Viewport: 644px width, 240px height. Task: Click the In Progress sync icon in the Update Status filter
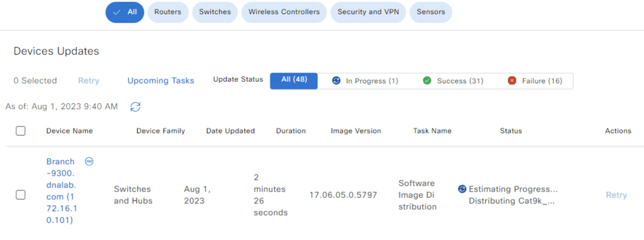click(x=336, y=81)
